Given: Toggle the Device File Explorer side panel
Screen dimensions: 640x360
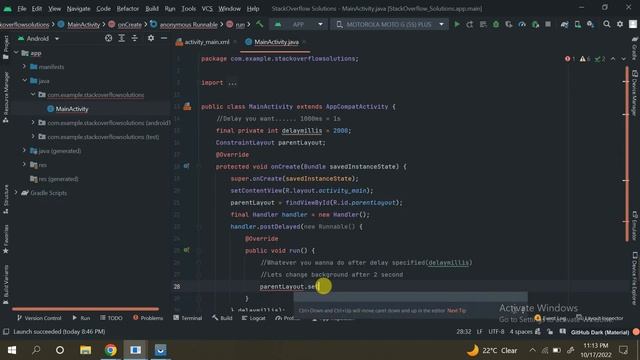Looking at the screenshot, I should pos(635,278).
